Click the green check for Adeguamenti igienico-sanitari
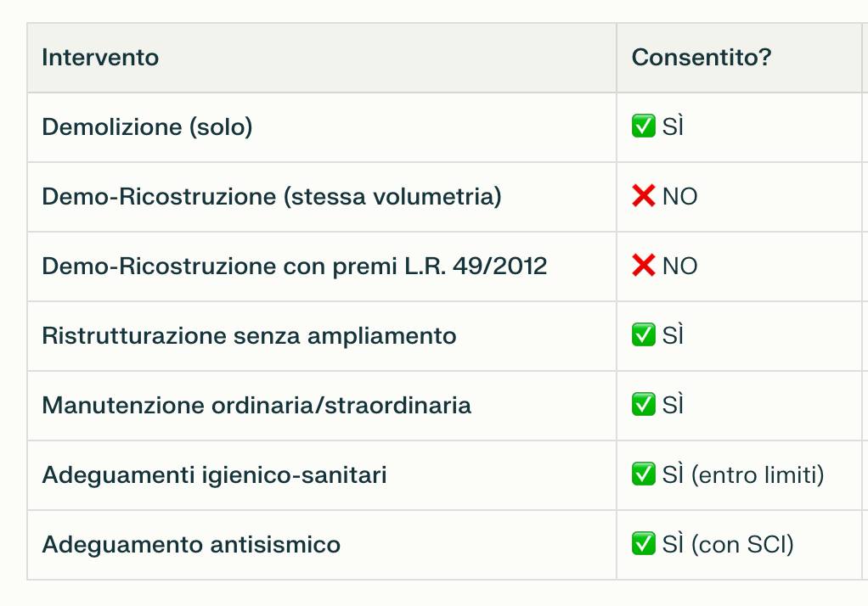The image size is (868, 606). [x=643, y=474]
